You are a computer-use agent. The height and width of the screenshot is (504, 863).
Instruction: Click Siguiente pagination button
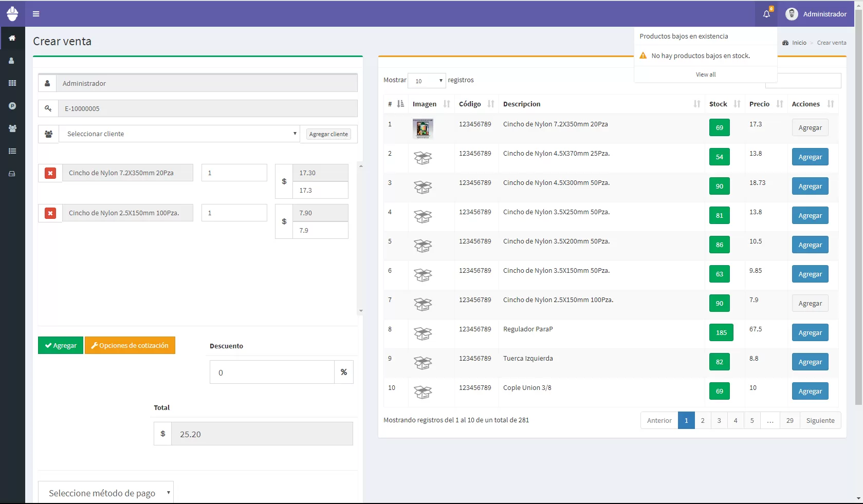click(x=820, y=420)
